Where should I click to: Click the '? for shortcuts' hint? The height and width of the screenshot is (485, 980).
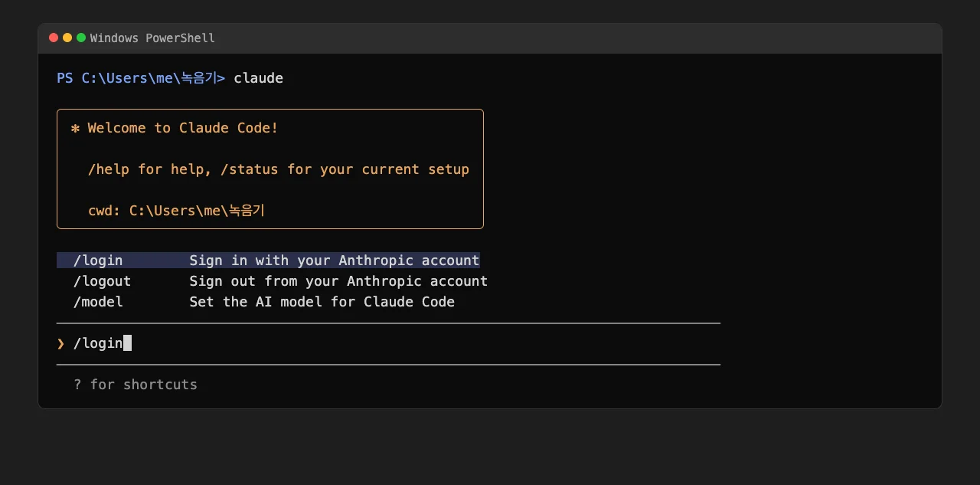point(136,385)
